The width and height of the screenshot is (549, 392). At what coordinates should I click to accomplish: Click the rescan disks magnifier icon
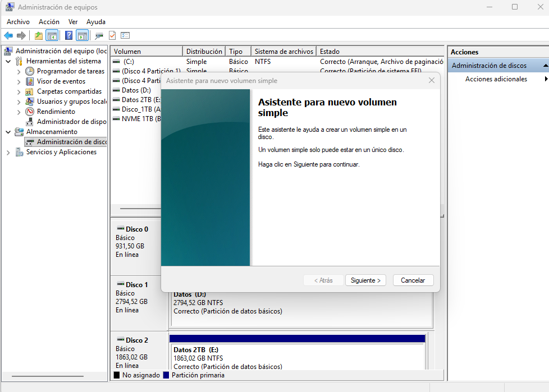(99, 35)
